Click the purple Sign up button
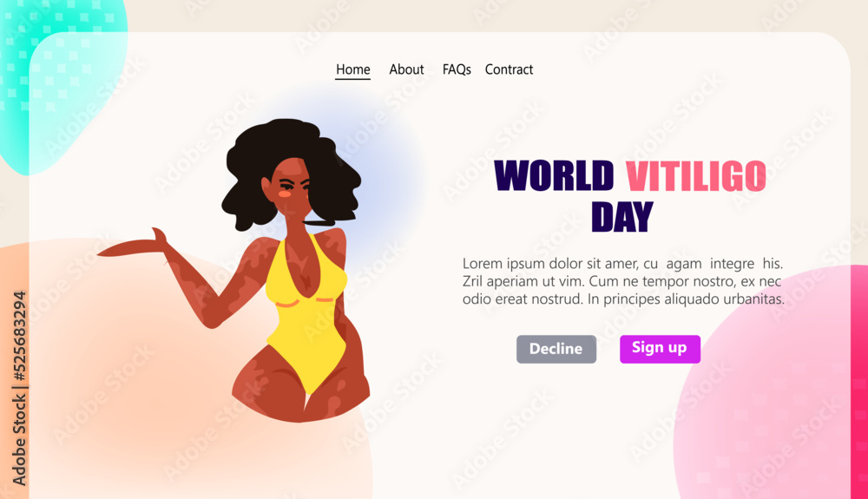This screenshot has width=868, height=499. [x=660, y=349]
